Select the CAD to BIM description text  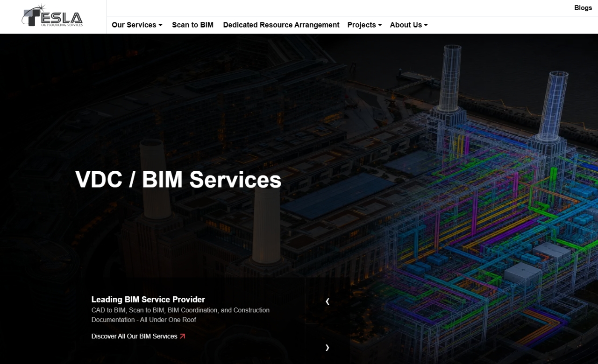coord(180,315)
